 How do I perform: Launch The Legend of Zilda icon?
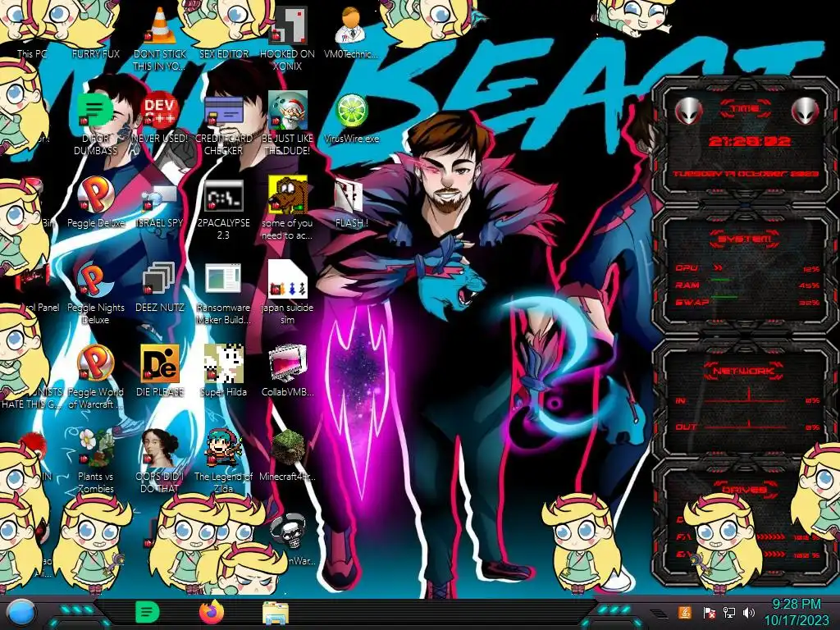(x=224, y=447)
